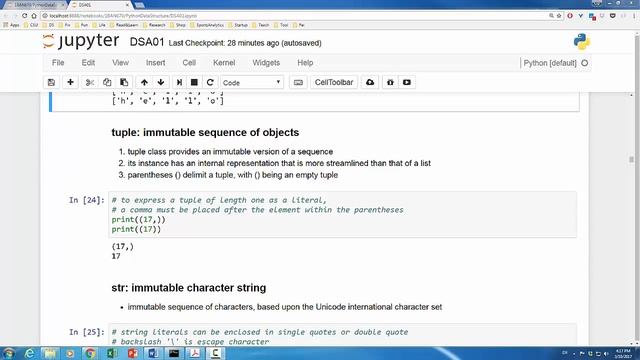Open the Life bookmarks folder
This screenshot has width=640, height=360.
click(x=99, y=25)
